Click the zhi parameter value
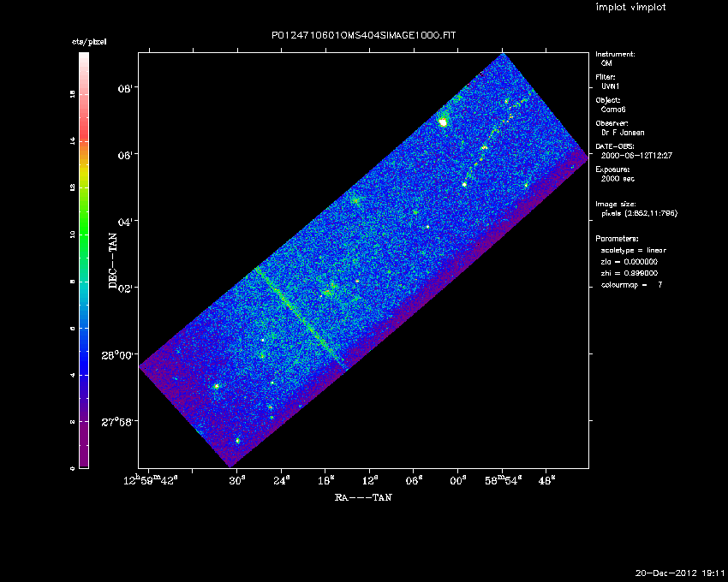 629,273
